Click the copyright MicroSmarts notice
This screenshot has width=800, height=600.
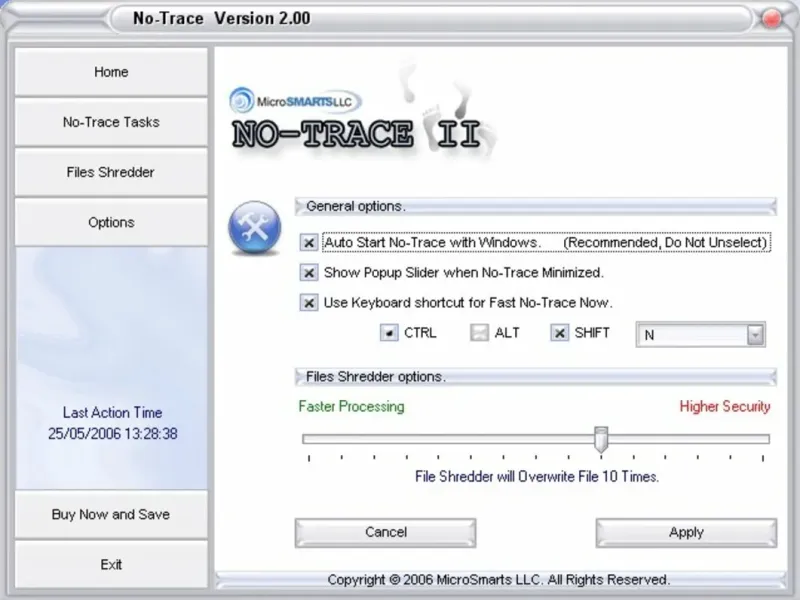click(499, 580)
